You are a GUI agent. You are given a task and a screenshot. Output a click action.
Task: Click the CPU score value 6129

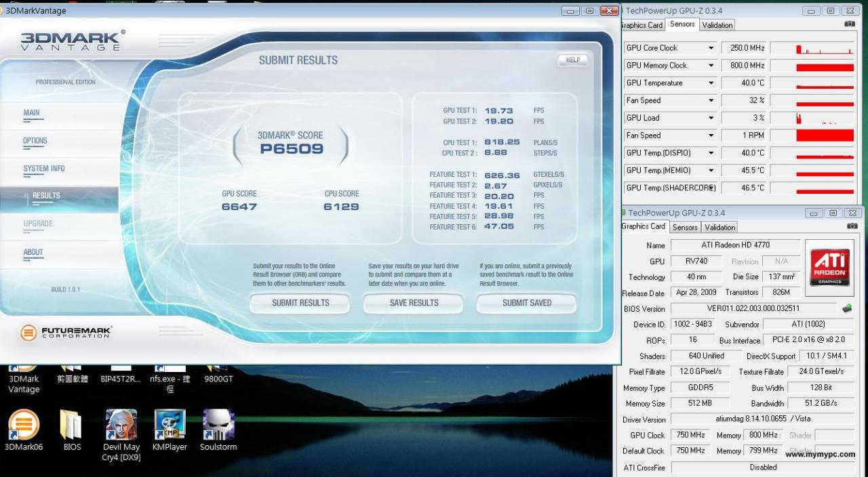pos(341,207)
